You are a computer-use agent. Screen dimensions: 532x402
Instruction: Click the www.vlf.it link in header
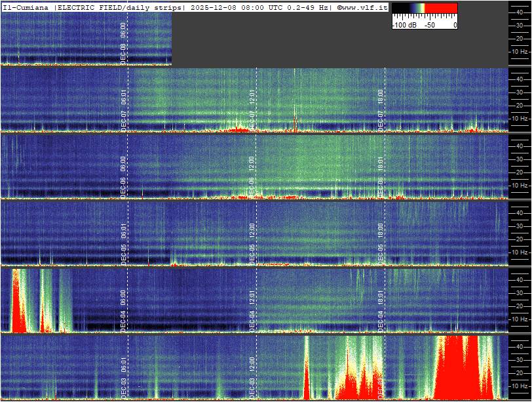click(x=362, y=7)
